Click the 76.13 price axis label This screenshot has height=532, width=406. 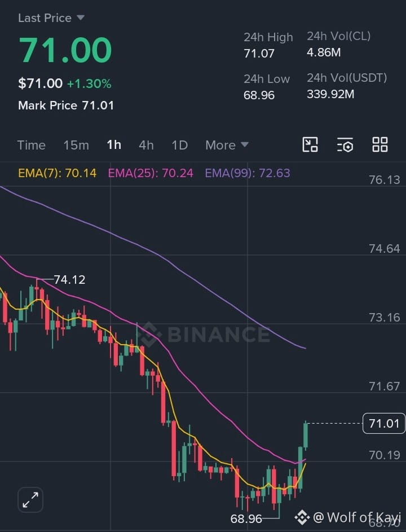[x=385, y=180]
